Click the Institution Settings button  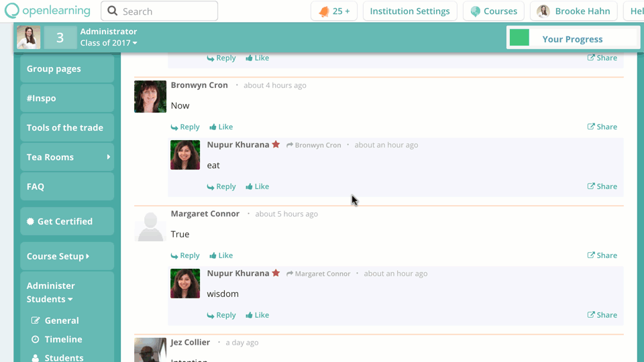click(410, 11)
